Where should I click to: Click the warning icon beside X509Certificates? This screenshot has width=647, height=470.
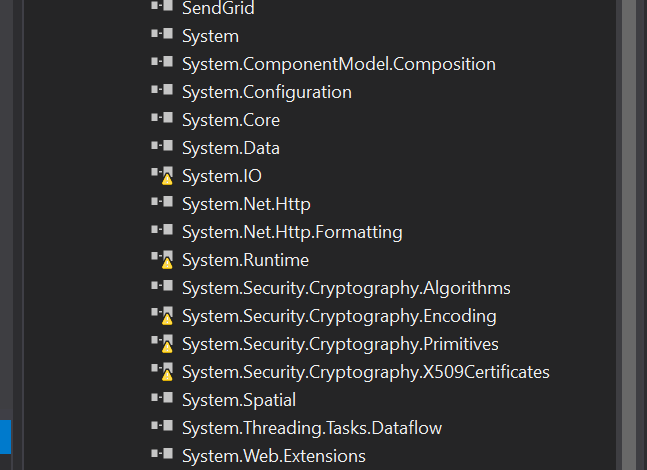pos(167,375)
